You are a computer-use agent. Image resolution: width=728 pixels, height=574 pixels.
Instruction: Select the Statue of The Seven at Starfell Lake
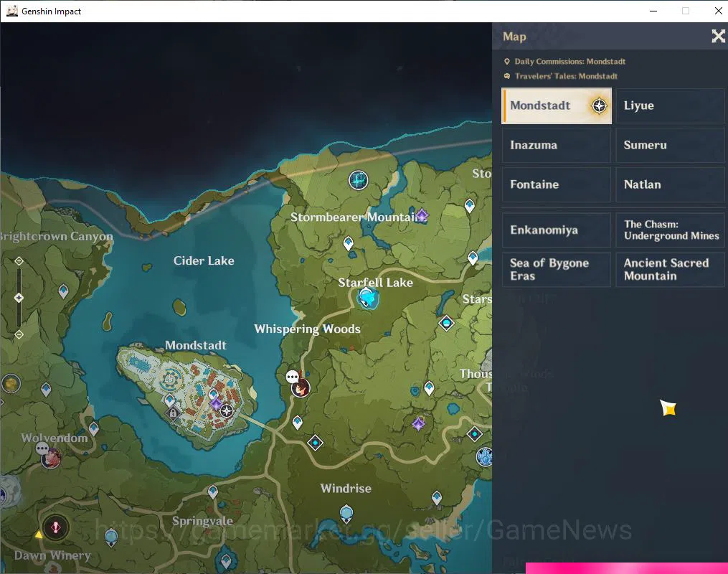367,297
